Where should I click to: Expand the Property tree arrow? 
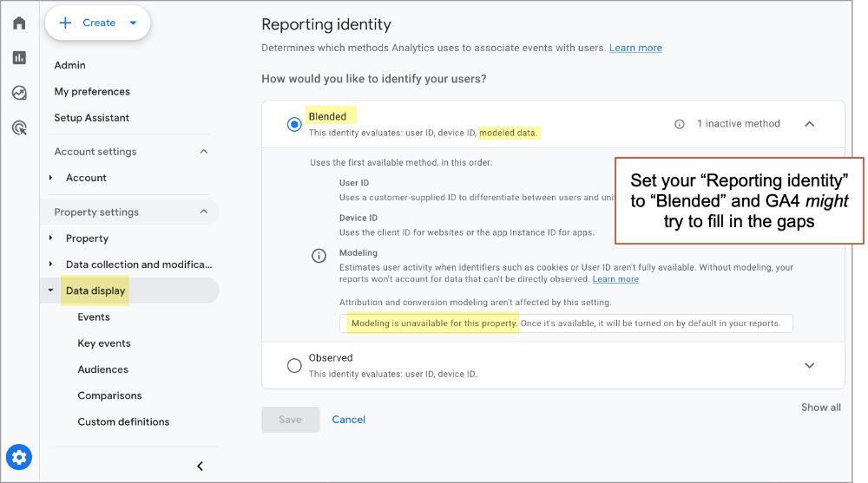51,238
